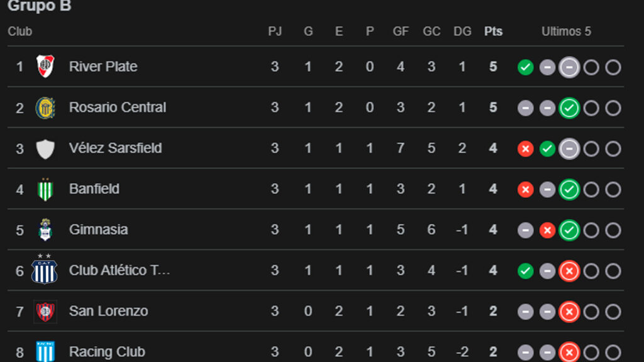Click the Banfield club crest
The image size is (644, 362).
[x=45, y=189]
